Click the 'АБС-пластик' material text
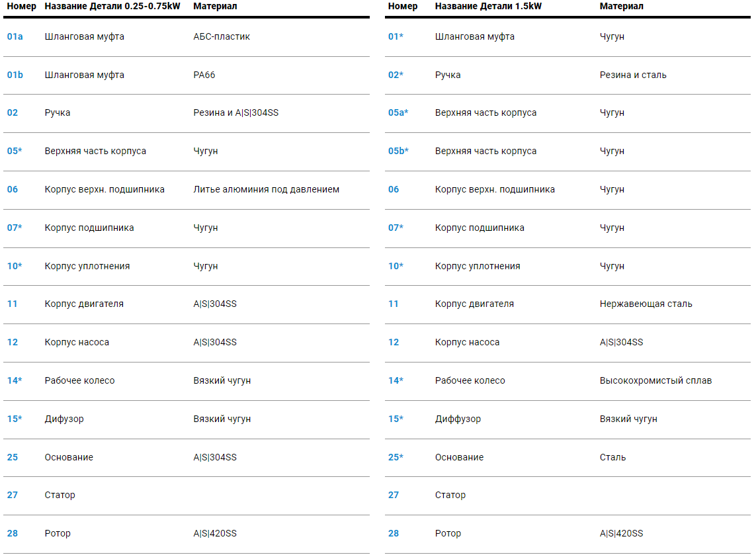Viewport: 756px width, 557px height. pyautogui.click(x=222, y=36)
